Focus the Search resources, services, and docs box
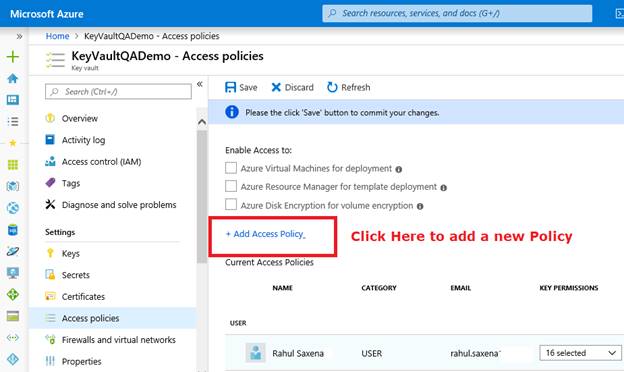The height and width of the screenshot is (372, 624). pyautogui.click(x=457, y=14)
